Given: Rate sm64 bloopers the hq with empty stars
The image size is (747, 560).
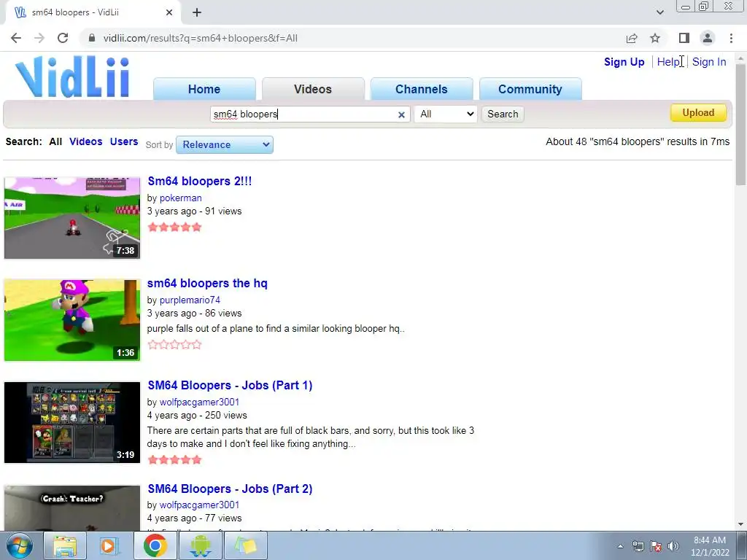Looking at the screenshot, I should point(175,345).
